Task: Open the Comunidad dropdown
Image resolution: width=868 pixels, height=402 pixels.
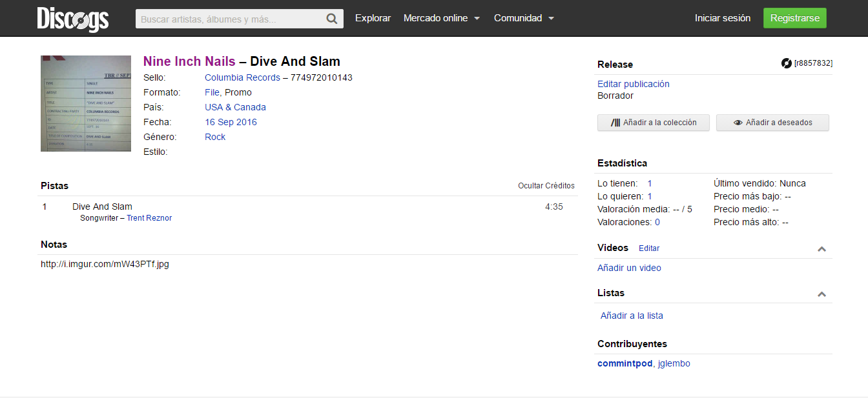Action: tap(524, 18)
